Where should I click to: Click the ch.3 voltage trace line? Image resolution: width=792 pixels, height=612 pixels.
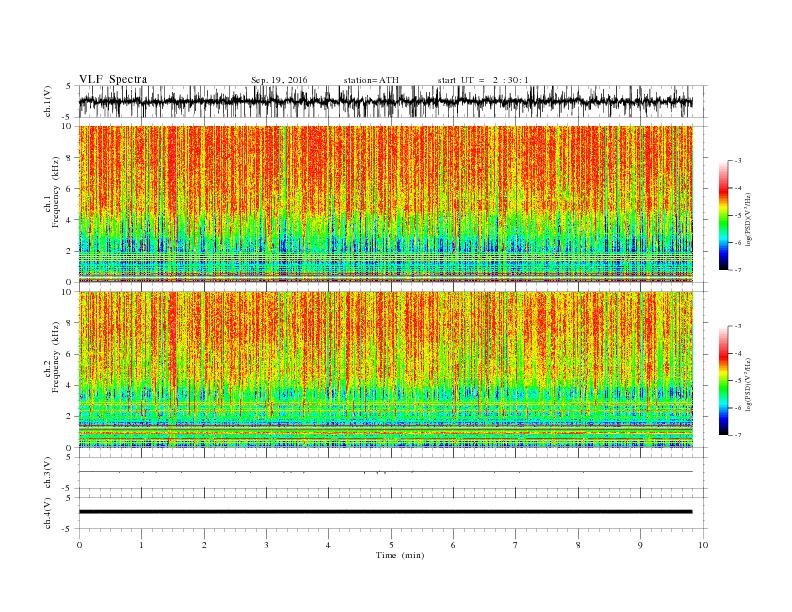coord(386,472)
